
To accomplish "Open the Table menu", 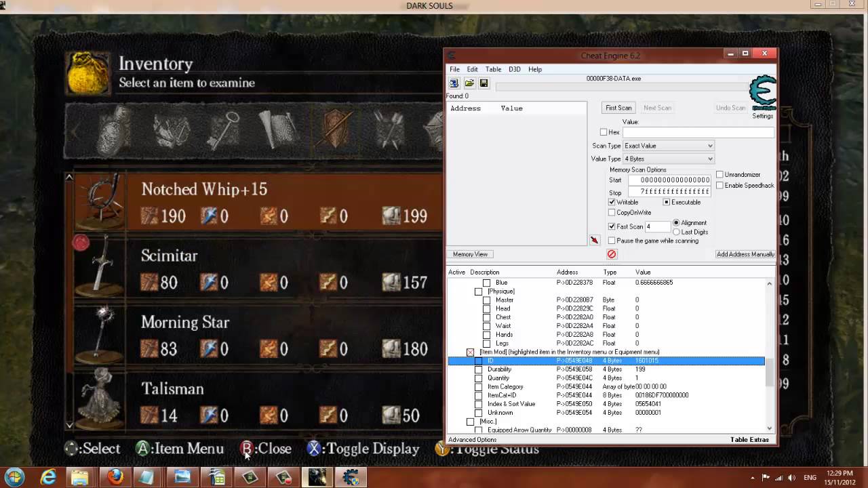I will [x=493, y=69].
